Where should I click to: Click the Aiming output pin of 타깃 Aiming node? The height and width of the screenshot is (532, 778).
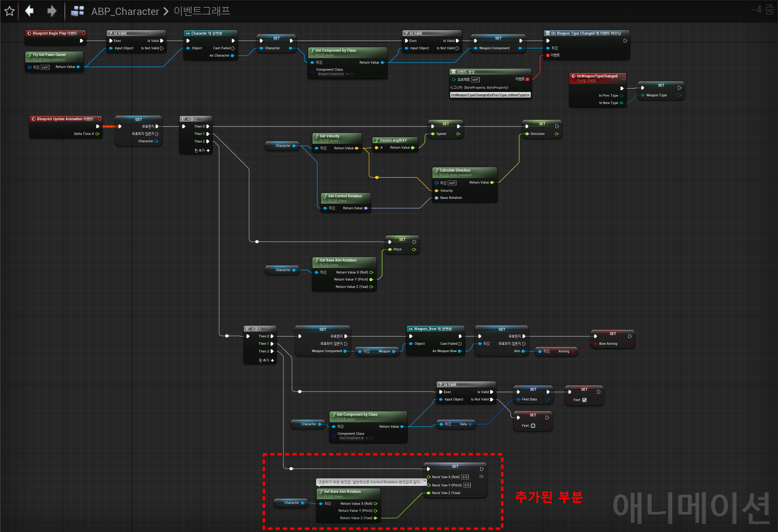click(x=573, y=351)
